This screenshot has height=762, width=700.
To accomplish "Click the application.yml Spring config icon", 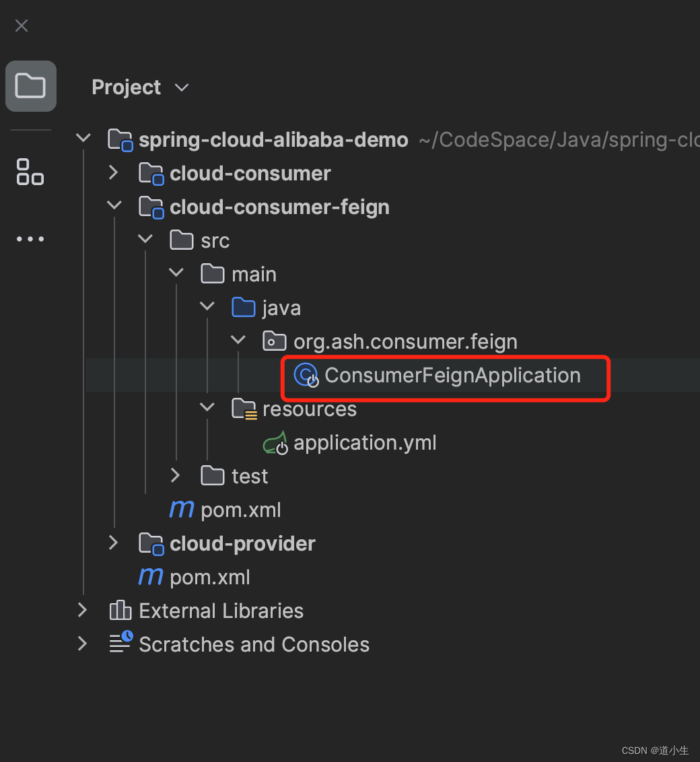I will 276,443.
